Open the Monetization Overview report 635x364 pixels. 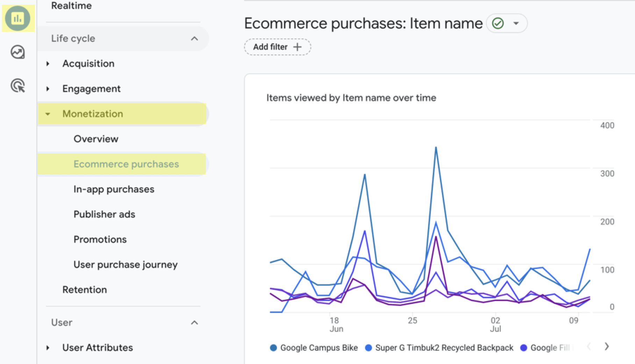[96, 139]
